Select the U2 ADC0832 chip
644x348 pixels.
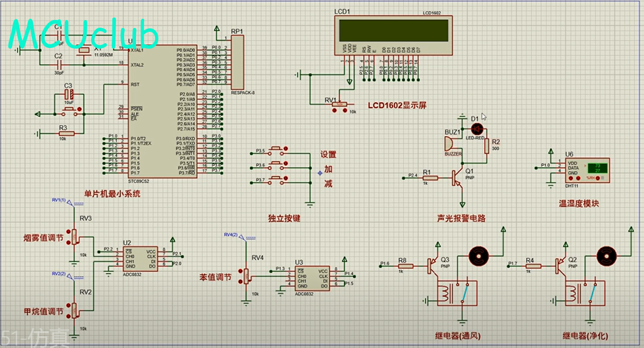pos(140,259)
